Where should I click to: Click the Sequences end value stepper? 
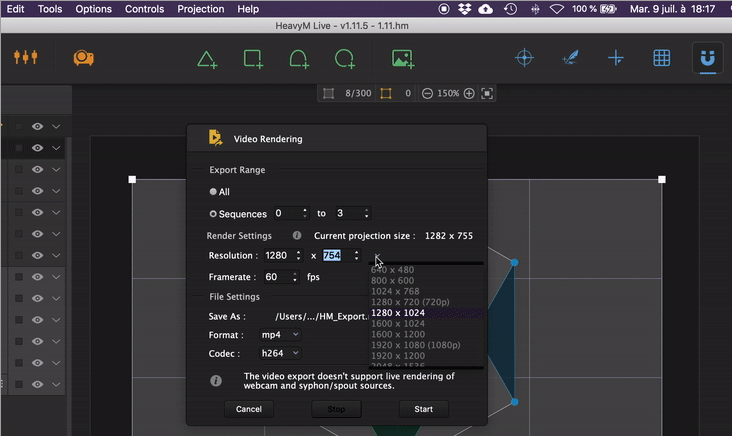point(366,213)
